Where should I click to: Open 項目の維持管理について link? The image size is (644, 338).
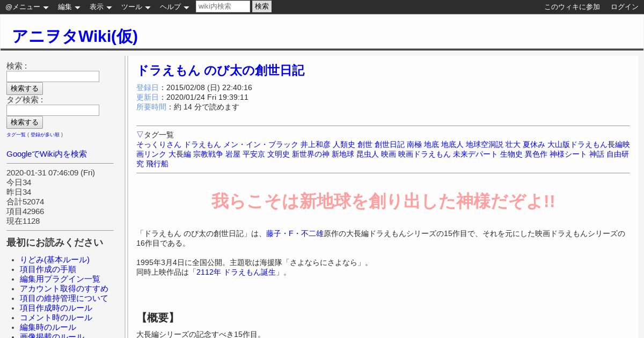pyautogui.click(x=64, y=298)
